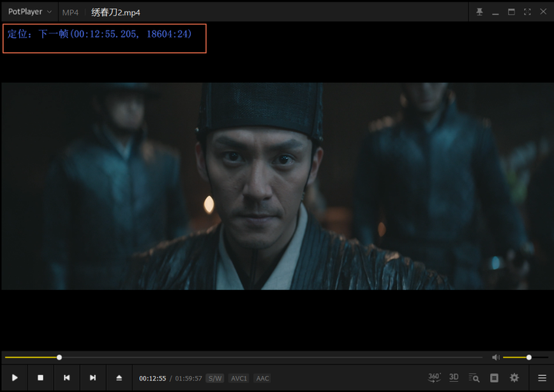
Task: Switch to fullscreen mode
Action: tap(527, 12)
